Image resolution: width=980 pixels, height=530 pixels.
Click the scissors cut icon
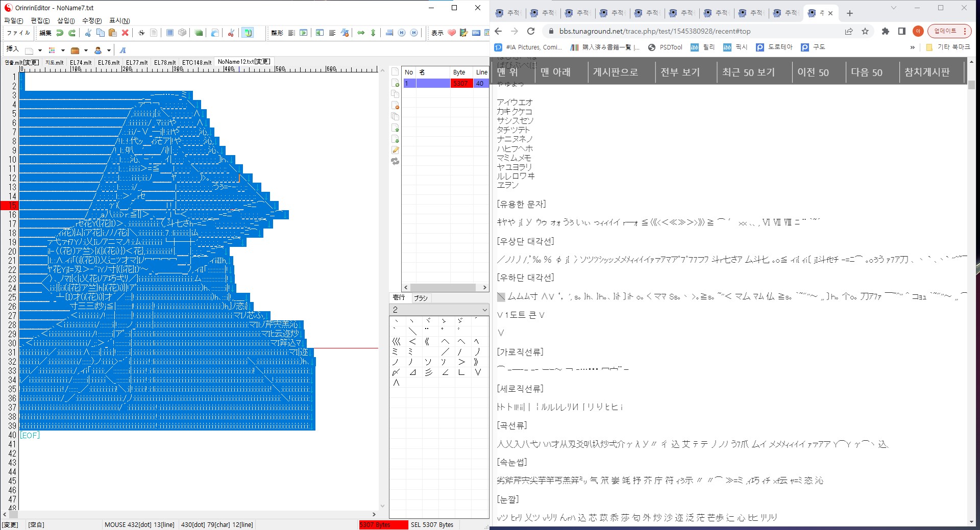(x=88, y=33)
